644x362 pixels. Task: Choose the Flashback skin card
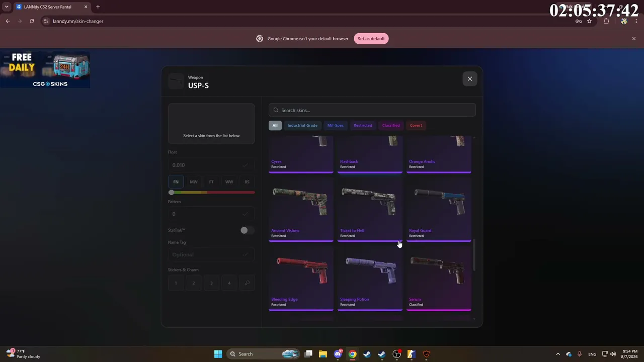coord(370,154)
